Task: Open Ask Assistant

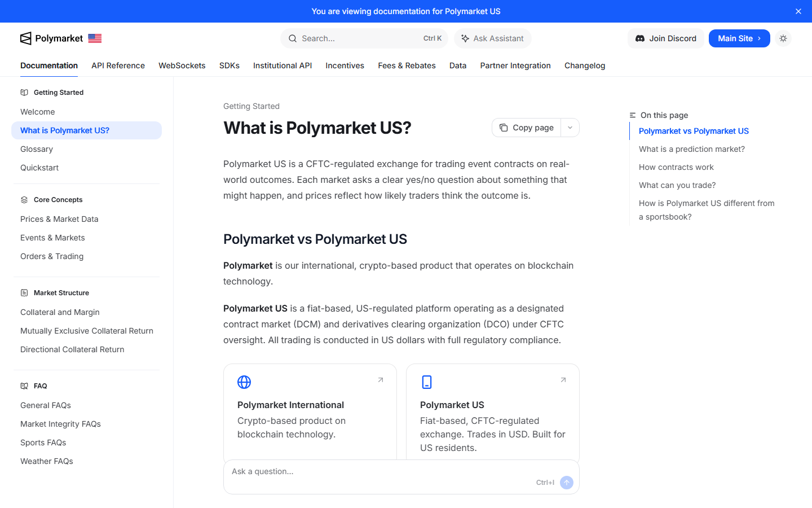Action: click(x=493, y=38)
